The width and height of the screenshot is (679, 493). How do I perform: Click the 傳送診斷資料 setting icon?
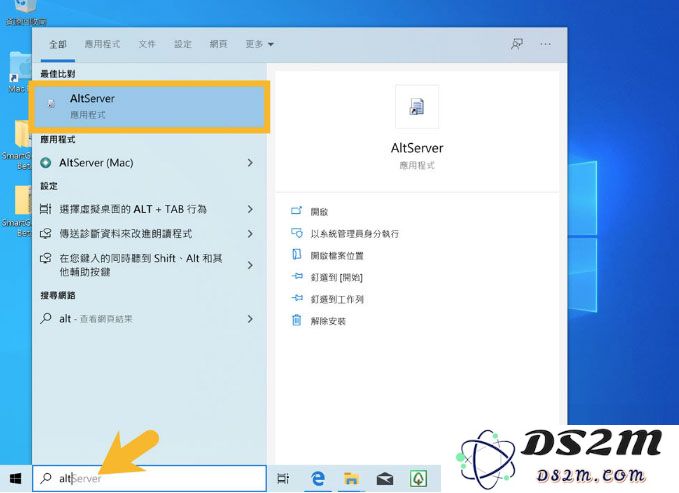click(x=46, y=234)
